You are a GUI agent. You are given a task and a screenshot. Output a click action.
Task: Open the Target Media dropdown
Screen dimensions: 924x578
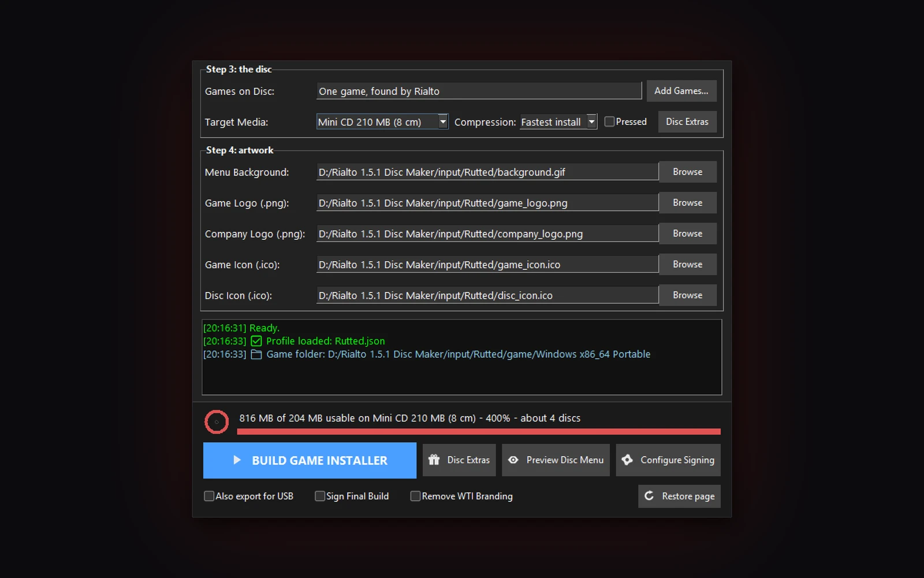pyautogui.click(x=382, y=121)
